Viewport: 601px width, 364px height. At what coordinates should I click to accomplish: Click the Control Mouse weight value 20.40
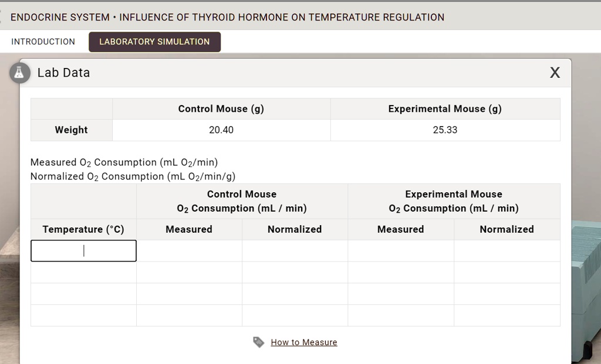[x=221, y=130]
